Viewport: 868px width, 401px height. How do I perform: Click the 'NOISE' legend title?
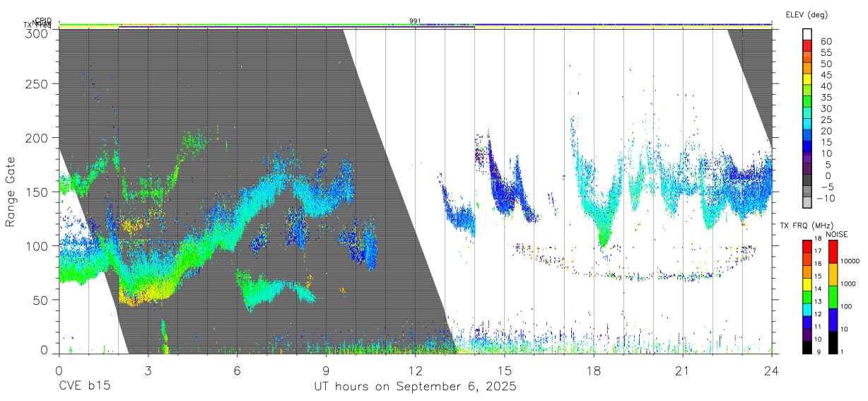(837, 234)
